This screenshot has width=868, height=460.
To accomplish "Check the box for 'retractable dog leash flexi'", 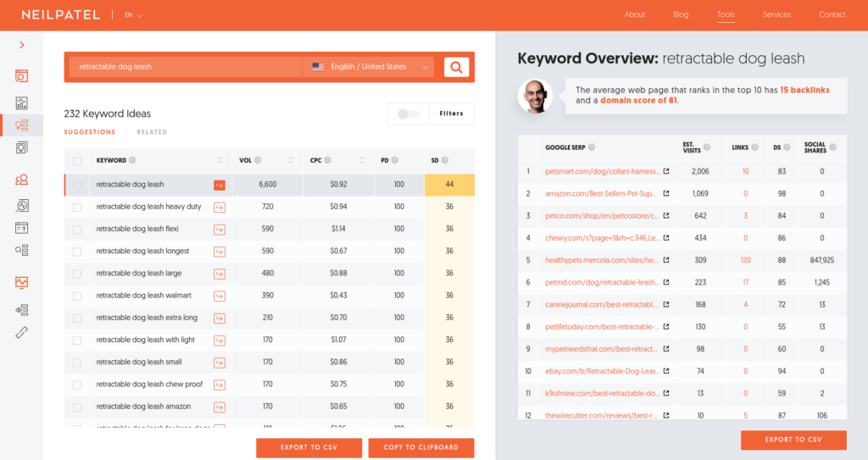I will point(77,230).
